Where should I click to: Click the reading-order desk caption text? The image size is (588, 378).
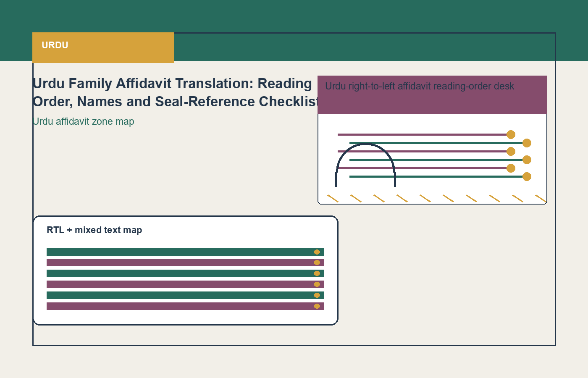point(420,86)
